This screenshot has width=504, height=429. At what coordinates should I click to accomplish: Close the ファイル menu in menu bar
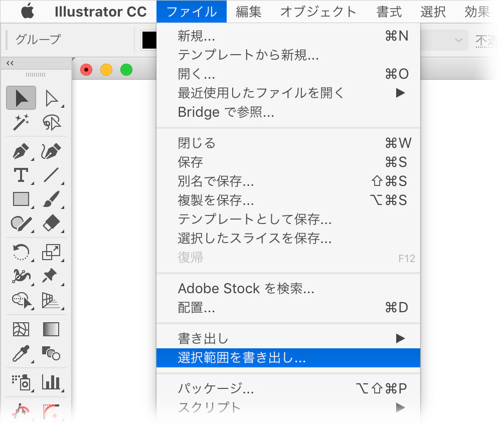(192, 12)
